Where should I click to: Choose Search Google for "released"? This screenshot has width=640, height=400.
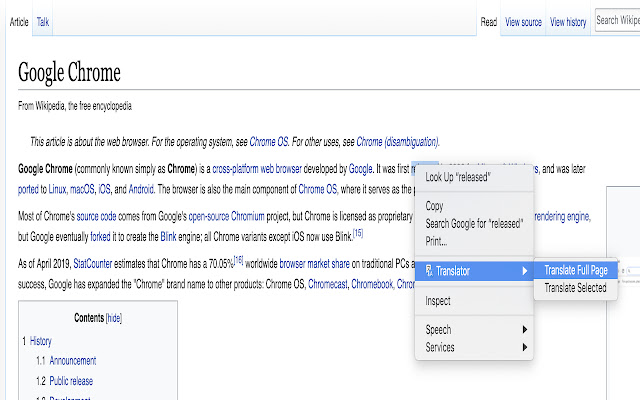(x=474, y=224)
